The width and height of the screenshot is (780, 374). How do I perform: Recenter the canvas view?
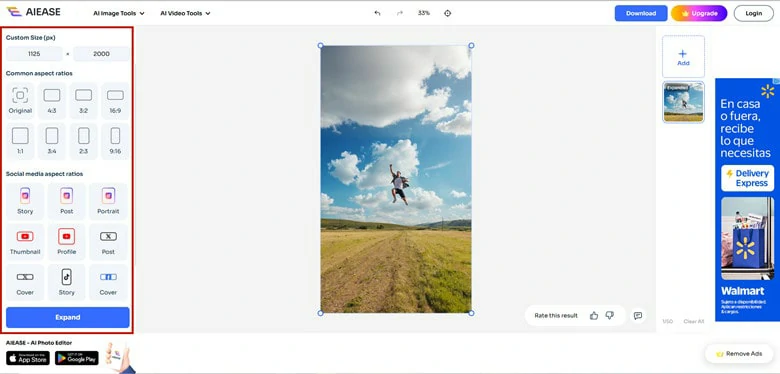coord(447,13)
